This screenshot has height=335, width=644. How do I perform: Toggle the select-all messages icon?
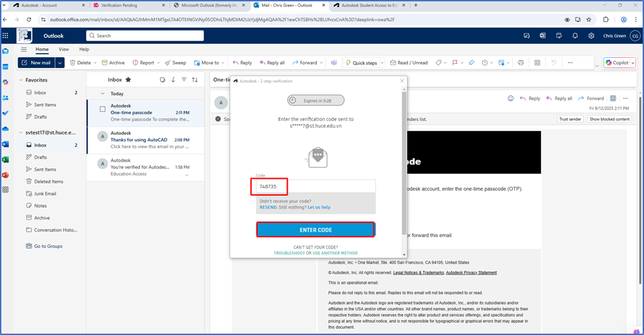click(x=162, y=80)
